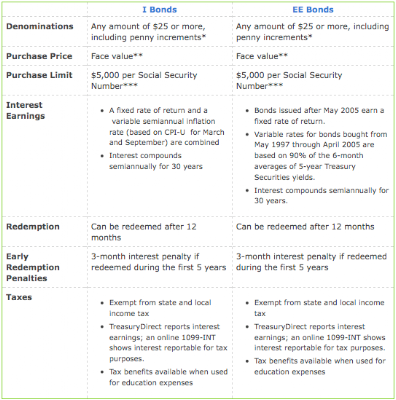The height and width of the screenshot is (400, 396).
Task: Select I Bonds TreasuryDirect 1099-INT bullet
Action: (168, 342)
